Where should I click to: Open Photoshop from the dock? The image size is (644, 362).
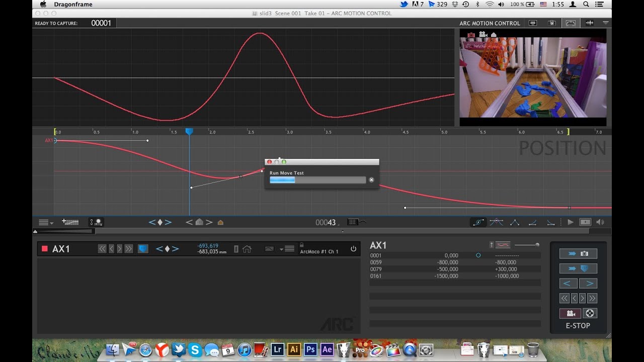pyautogui.click(x=310, y=349)
